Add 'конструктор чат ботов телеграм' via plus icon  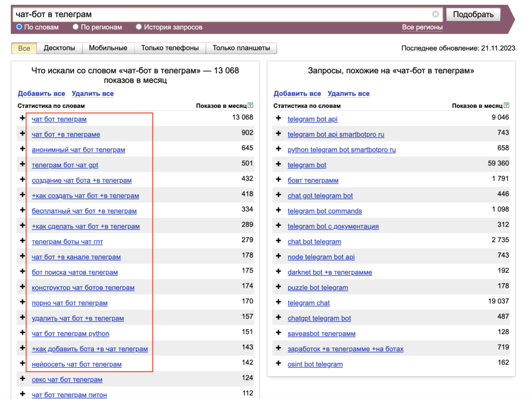[x=22, y=287]
